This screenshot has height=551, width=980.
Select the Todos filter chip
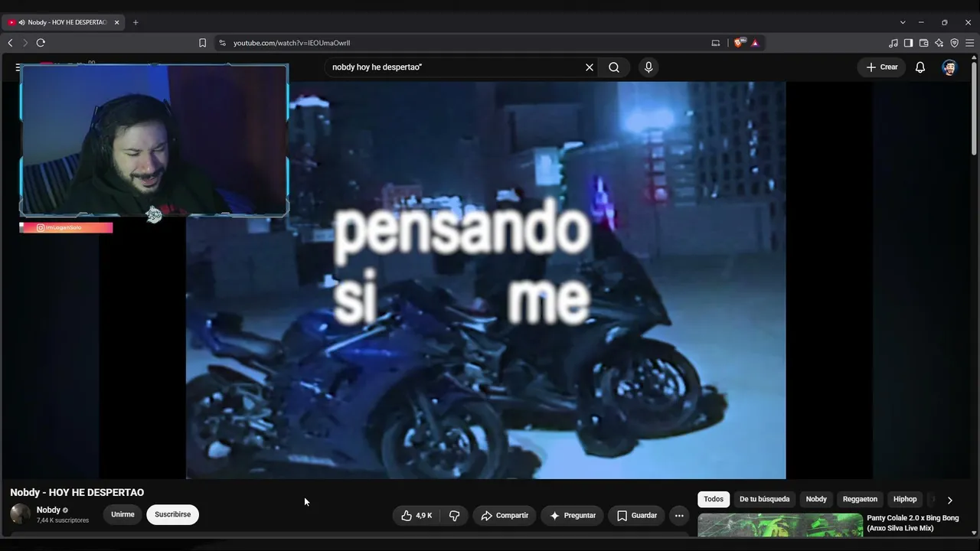coord(714,499)
